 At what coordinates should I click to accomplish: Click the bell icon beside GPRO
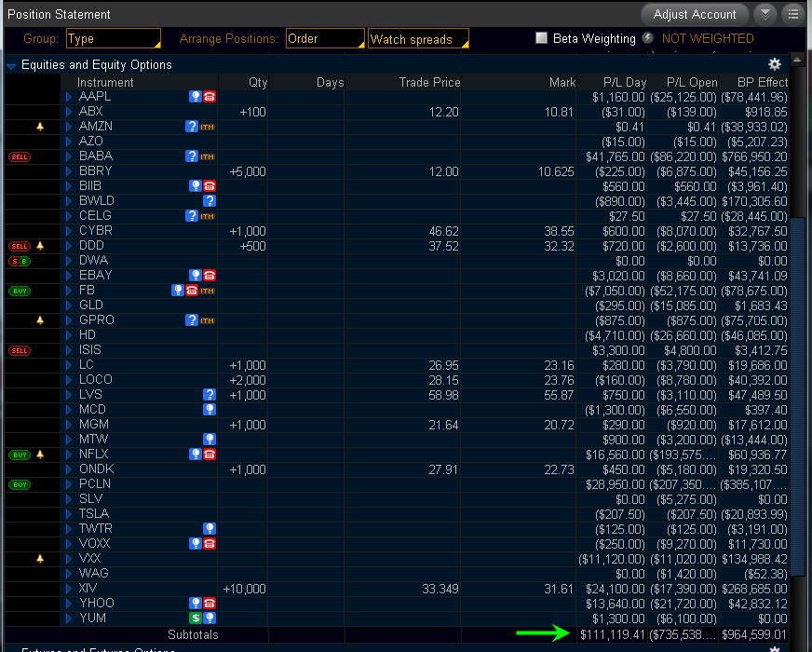click(40, 320)
